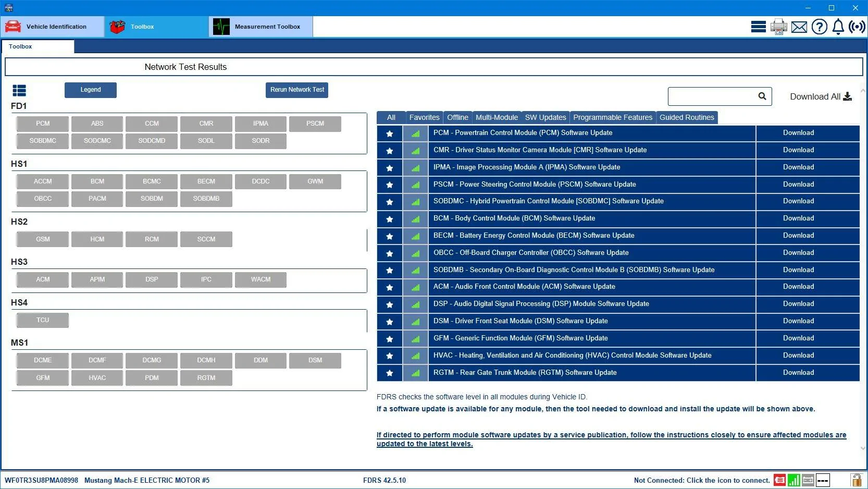Image resolution: width=868 pixels, height=489 pixels.
Task: Toggle favorite star for OBCC Software Update
Action: [x=389, y=253]
